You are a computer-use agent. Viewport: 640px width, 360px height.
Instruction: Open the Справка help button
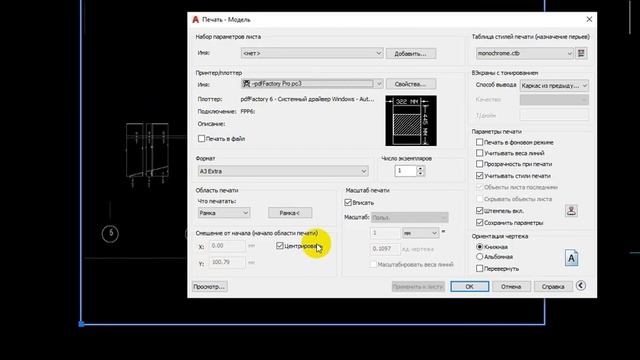click(553, 287)
